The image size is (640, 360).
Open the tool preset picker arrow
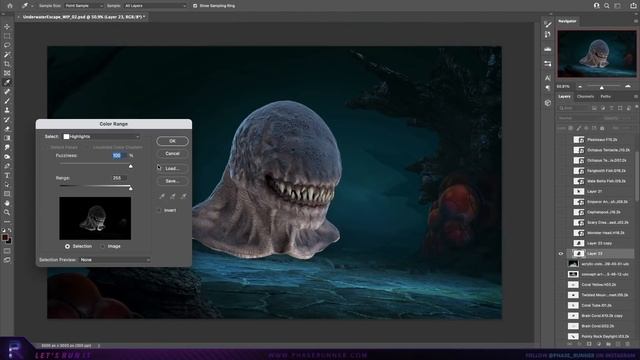point(32,6)
